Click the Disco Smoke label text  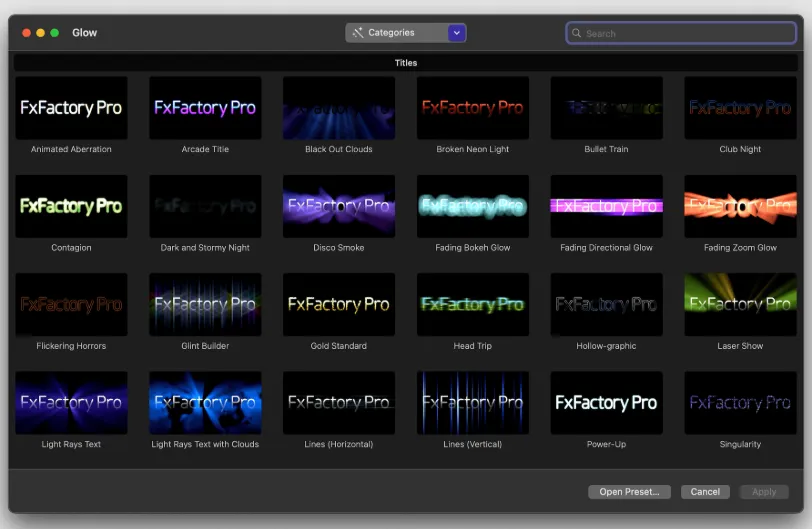339,247
